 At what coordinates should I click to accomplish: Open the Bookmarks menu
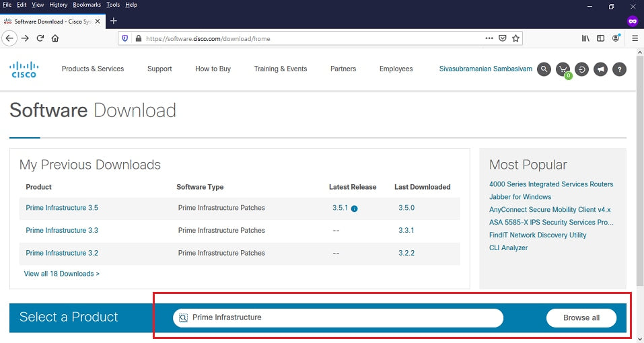87,5
